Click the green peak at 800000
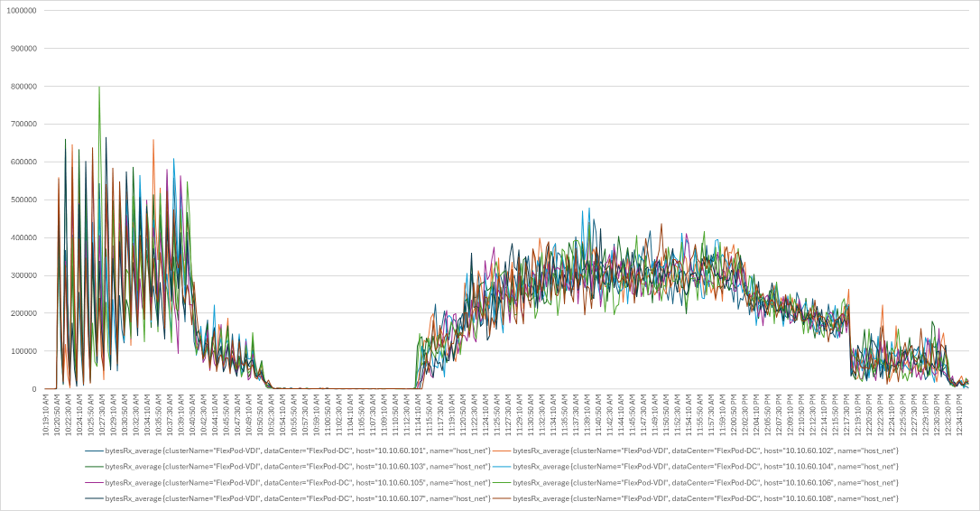This screenshot has height=511, width=980. point(99,88)
